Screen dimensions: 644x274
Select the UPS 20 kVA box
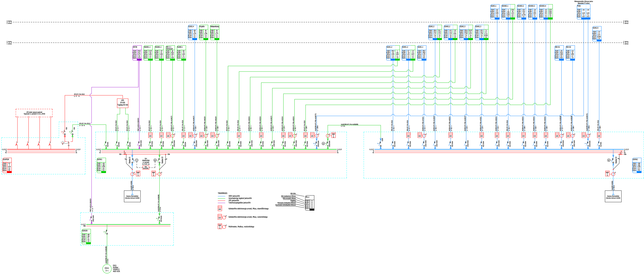[x=123, y=103]
